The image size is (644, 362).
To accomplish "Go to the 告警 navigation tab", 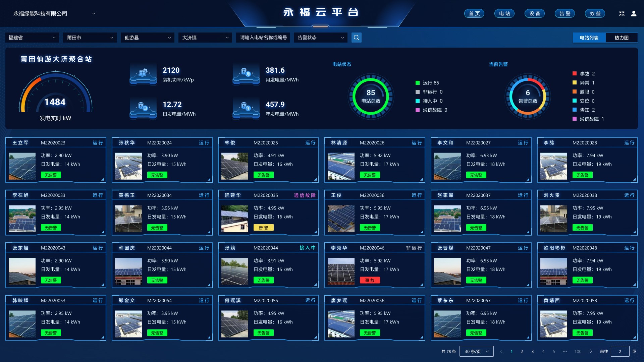I will coord(565,13).
